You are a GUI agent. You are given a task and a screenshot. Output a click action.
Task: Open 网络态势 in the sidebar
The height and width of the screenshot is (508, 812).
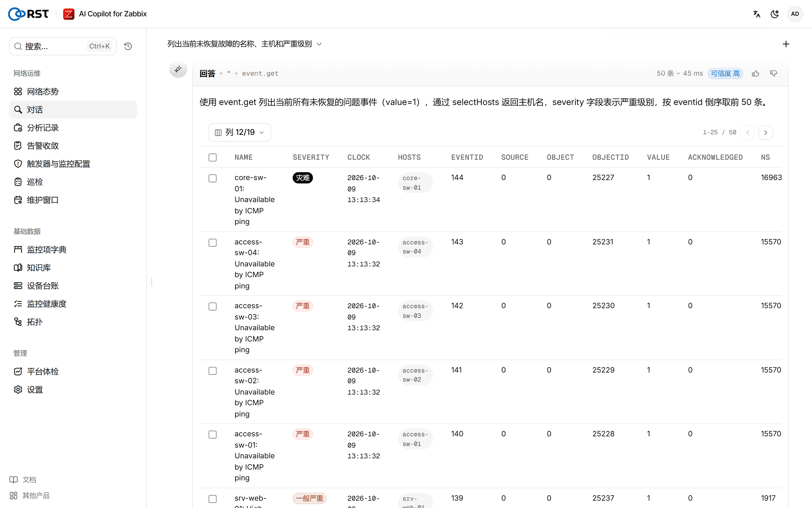pos(73,91)
